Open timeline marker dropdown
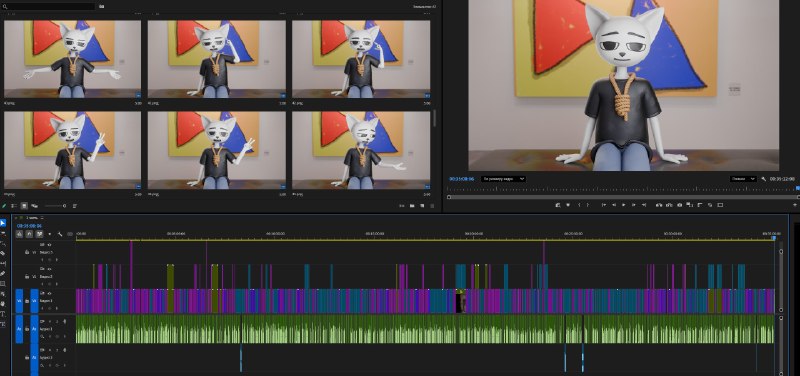 click(49, 234)
